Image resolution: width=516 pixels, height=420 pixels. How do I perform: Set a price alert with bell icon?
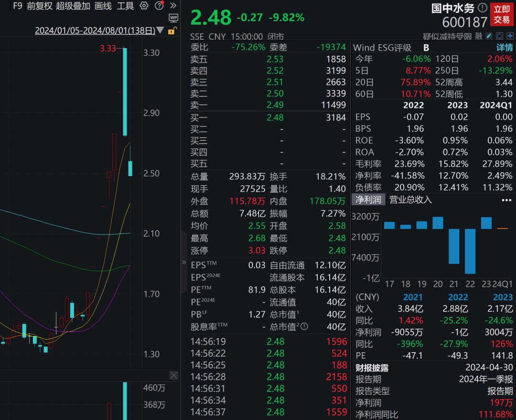499,36
